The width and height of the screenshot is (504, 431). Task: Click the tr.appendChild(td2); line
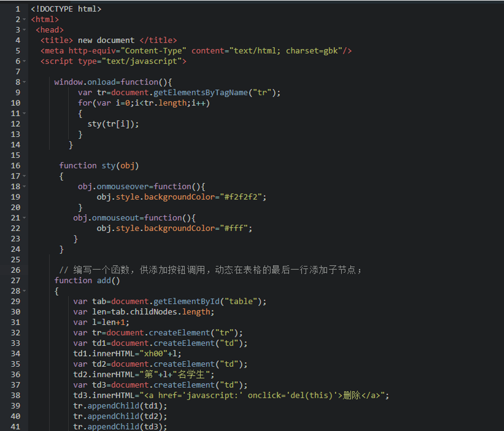pos(120,416)
